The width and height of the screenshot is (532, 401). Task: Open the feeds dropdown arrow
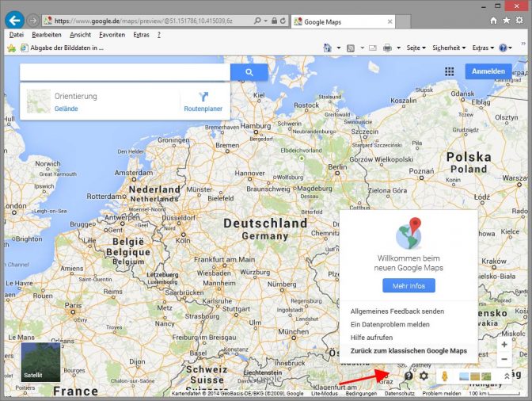[x=362, y=48]
